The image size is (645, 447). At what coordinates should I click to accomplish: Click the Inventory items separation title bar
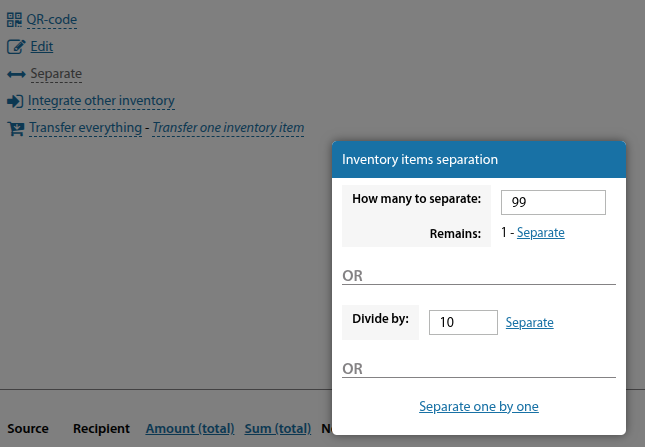pyautogui.click(x=479, y=159)
